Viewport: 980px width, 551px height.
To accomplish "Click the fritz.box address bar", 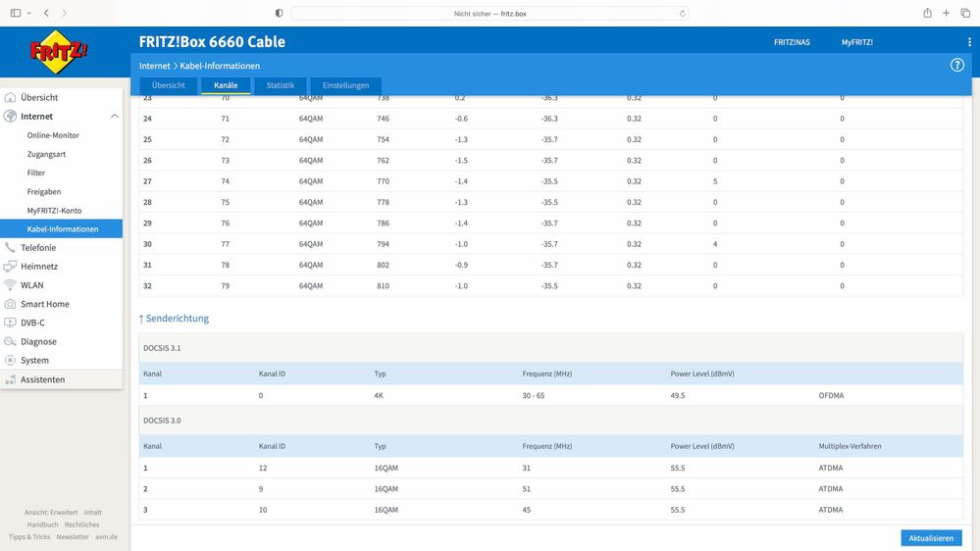I will 490,13.
